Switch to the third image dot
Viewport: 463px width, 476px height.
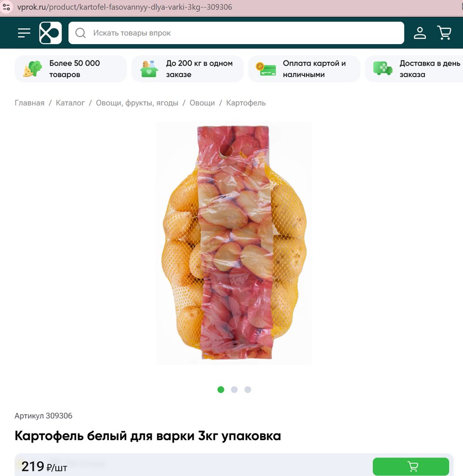coord(248,390)
